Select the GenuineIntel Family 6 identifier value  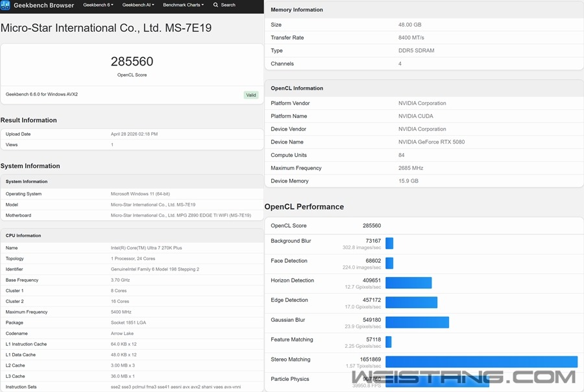click(154, 269)
